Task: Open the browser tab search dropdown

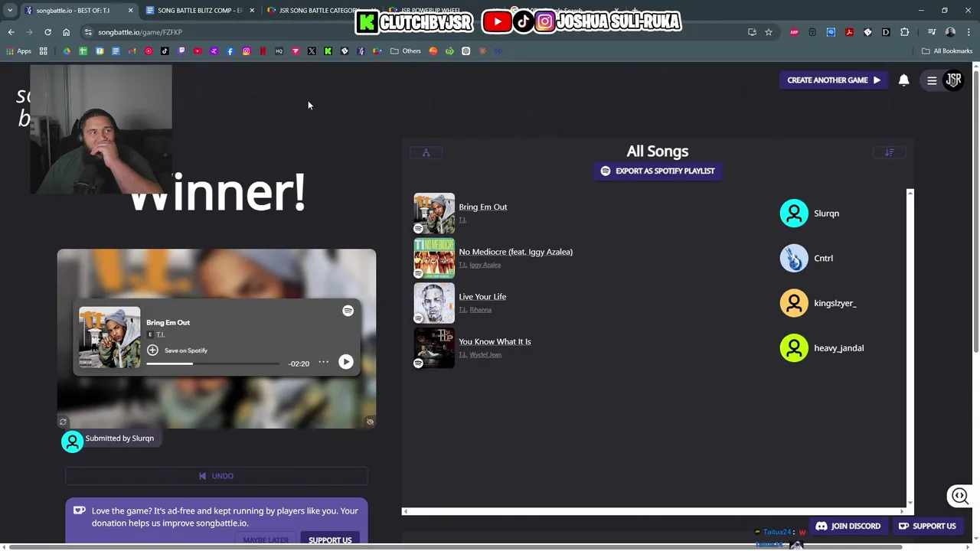Action: tap(10, 11)
